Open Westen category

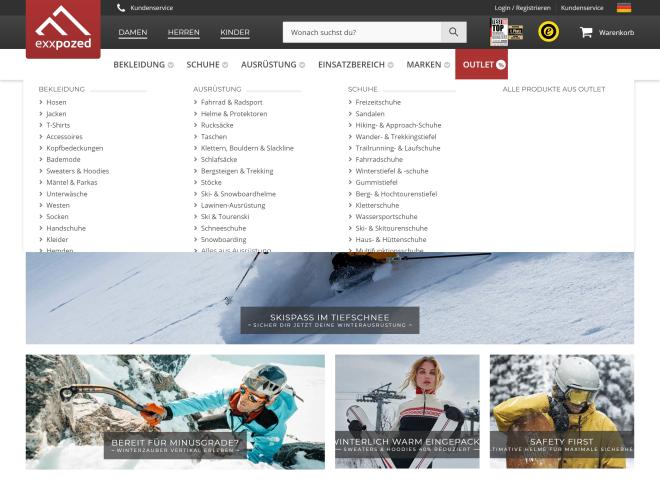point(58,205)
